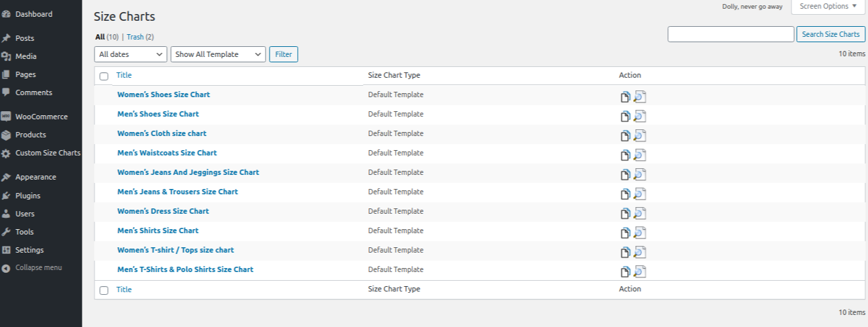The image size is (868, 327).
Task: Open the Trash view link
Action: (135, 37)
